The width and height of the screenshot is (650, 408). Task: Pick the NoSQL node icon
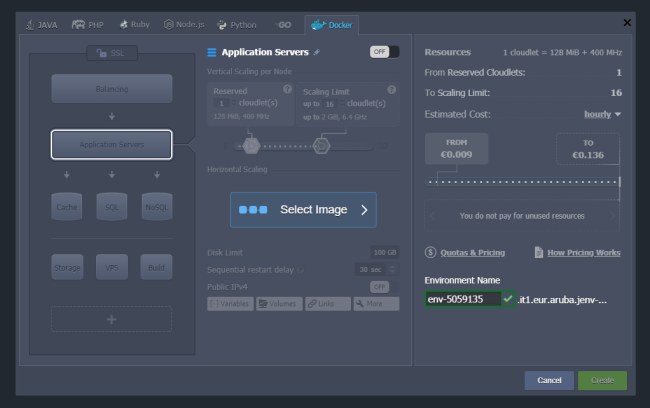pos(156,206)
